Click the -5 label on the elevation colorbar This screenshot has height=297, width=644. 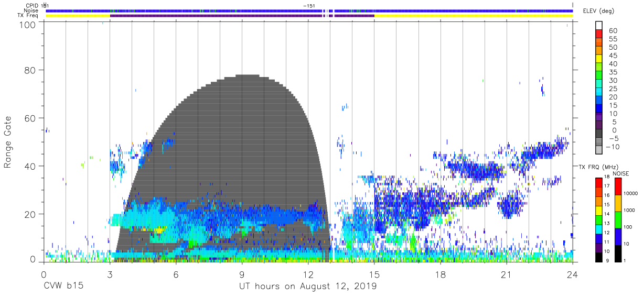tap(613, 138)
